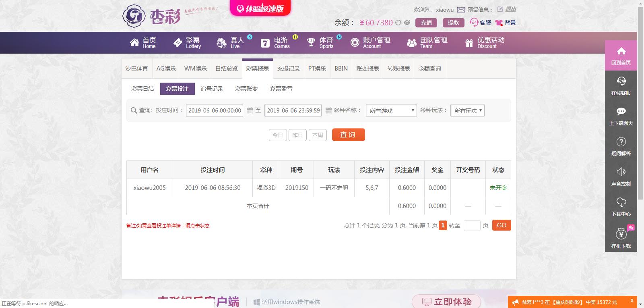644x308 pixels.
Task: Open the 优惠活动 Discount menu
Action: click(485, 42)
